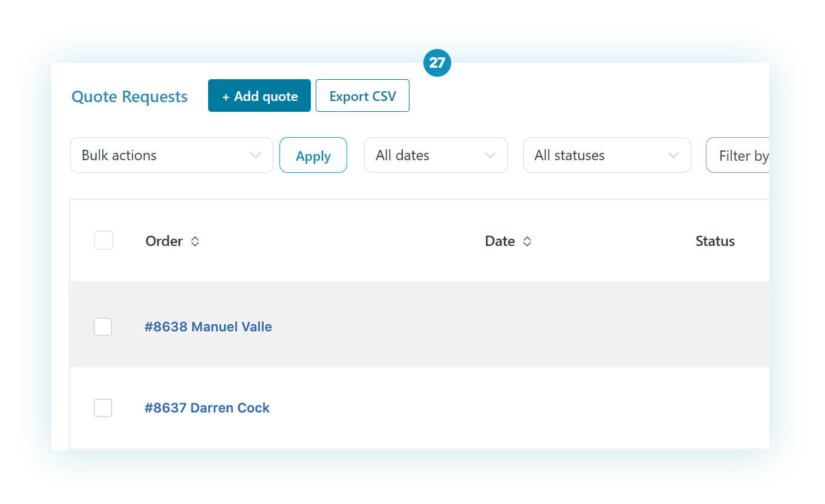Sort table by Date column header
The height and width of the screenshot is (504, 825).
tap(500, 241)
